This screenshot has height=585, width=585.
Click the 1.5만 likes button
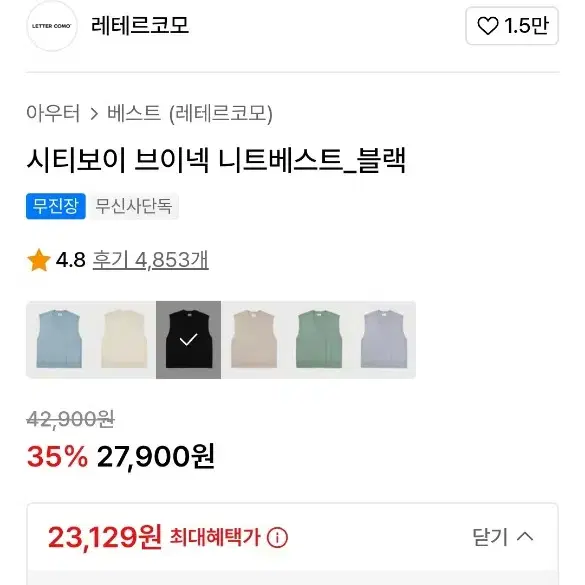[x=512, y=26]
